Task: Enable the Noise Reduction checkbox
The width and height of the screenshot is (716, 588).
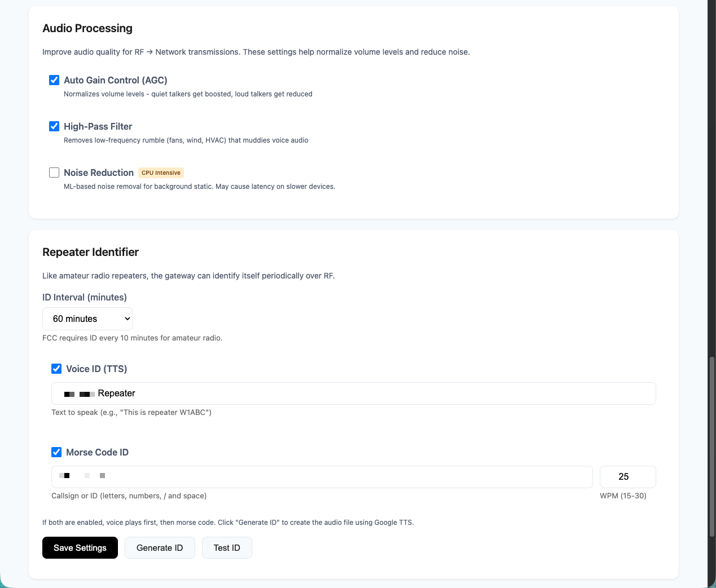Action: (x=54, y=173)
